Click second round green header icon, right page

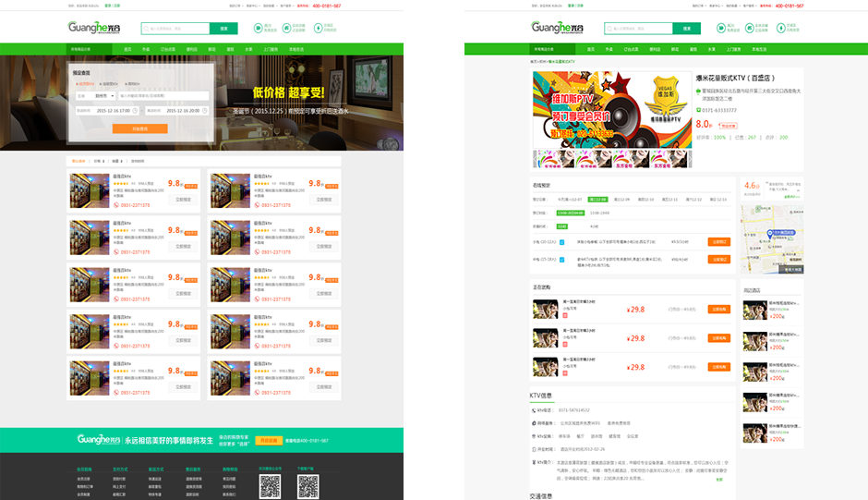pyautogui.click(x=750, y=28)
